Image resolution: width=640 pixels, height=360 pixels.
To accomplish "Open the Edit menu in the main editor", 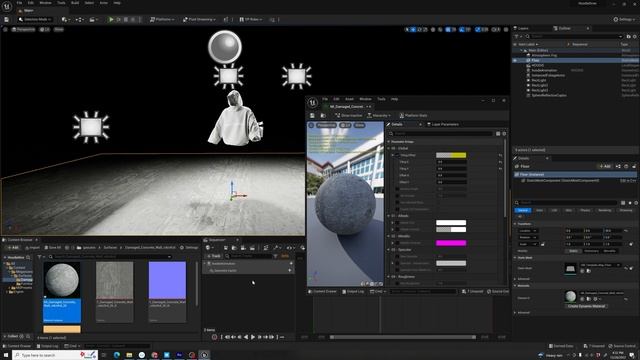I will [x=31, y=3].
